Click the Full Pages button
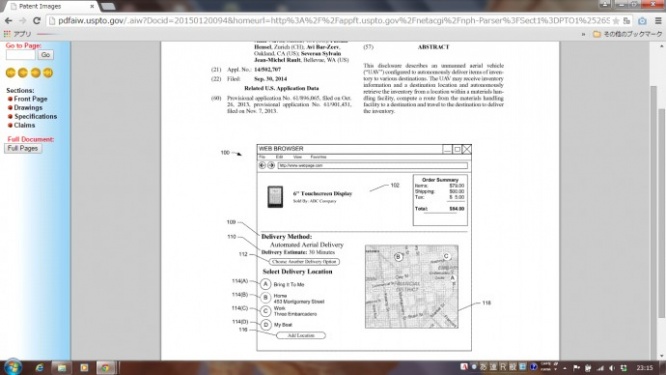This screenshot has height=375, width=666. coord(23,148)
